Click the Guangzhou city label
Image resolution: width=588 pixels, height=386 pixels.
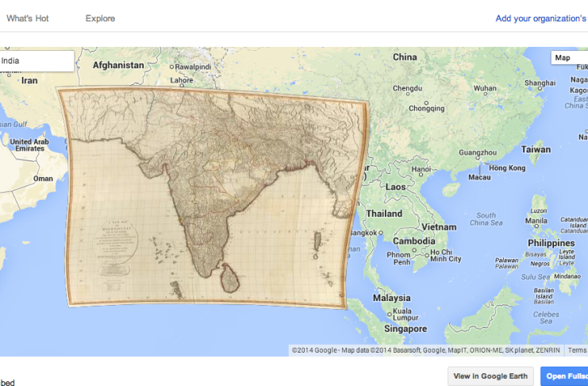tap(478, 152)
